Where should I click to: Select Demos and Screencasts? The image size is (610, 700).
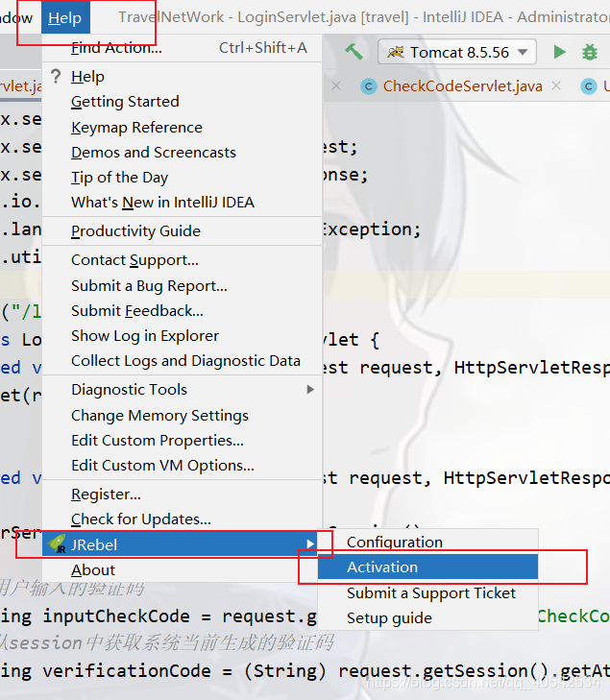(183, 153)
